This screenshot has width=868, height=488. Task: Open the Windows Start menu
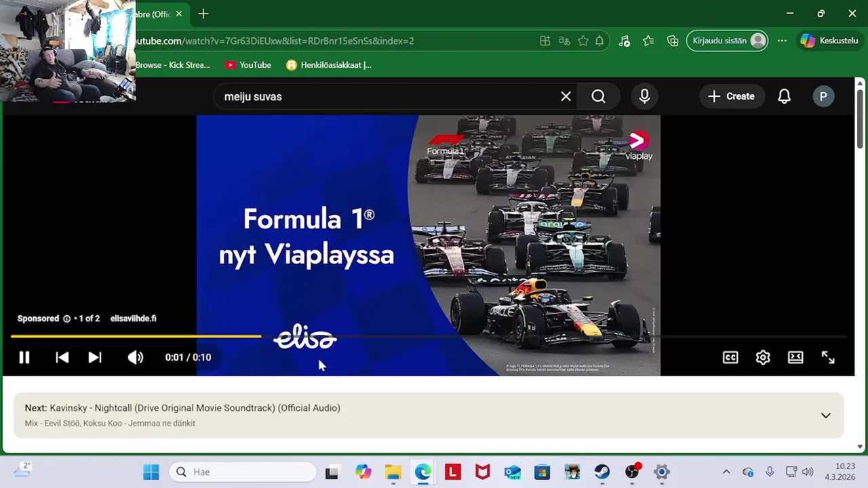[151, 472]
